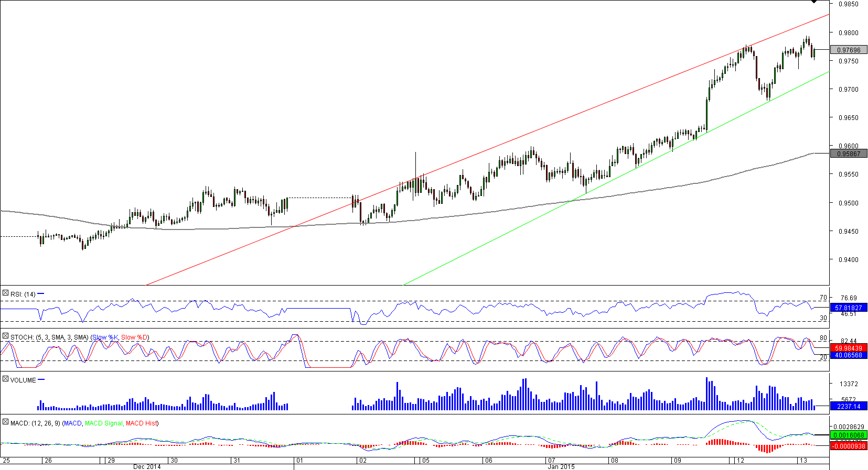Image resolution: width=868 pixels, height=470 pixels.
Task: Click the Dec 2014 label on time axis
Action: pos(147,466)
